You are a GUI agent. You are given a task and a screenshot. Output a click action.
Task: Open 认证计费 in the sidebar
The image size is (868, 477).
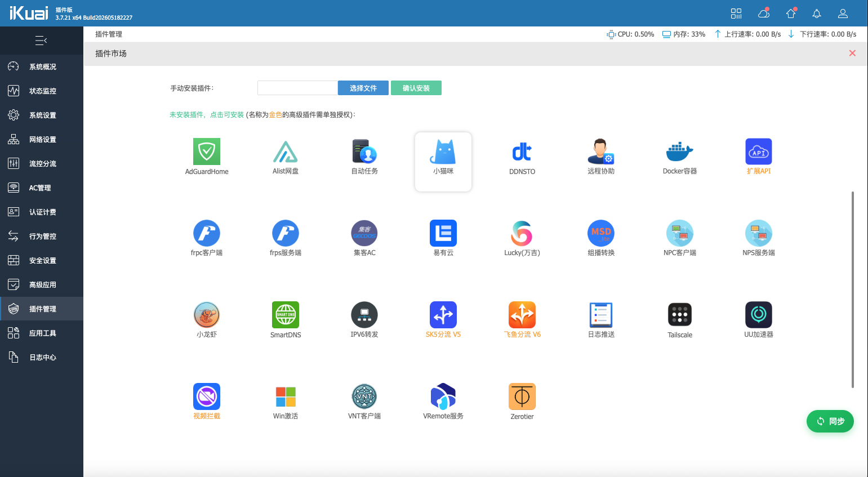pos(42,212)
